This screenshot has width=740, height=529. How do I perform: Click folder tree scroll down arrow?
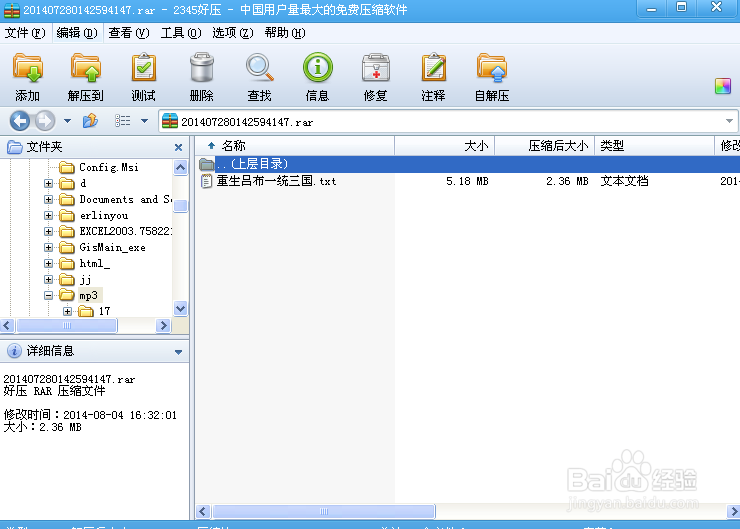coord(180,309)
